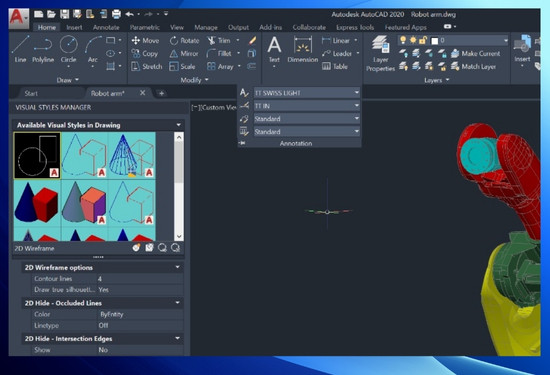Select the Linear dimension tool
Viewport: 550px width, 375px height.
click(336, 41)
